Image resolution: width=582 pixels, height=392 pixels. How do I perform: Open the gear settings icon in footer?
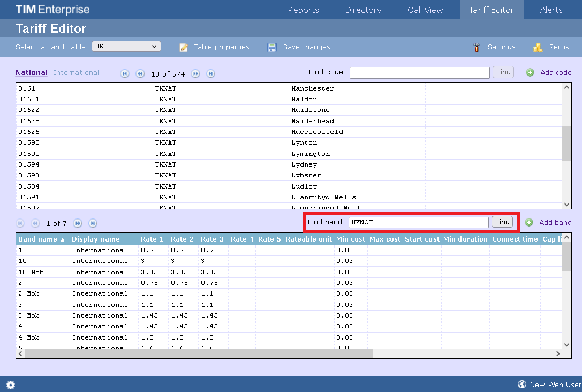[11, 385]
